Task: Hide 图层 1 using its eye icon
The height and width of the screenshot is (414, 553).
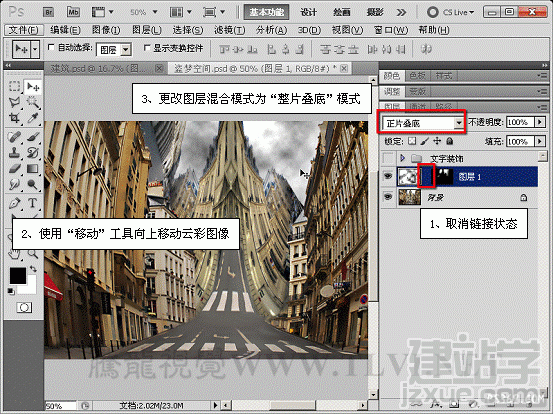Action: [x=388, y=176]
